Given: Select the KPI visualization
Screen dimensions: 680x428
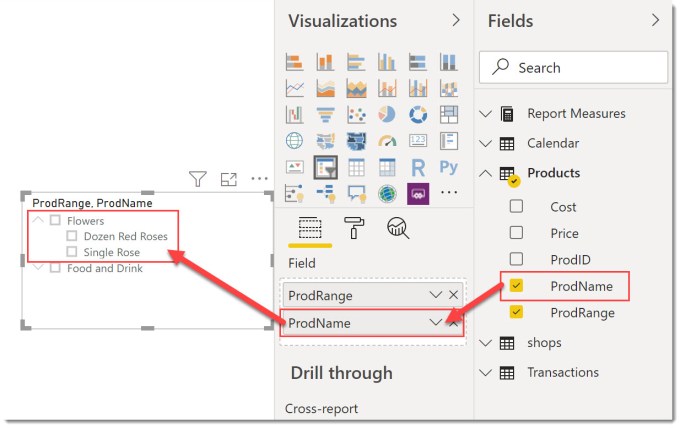Looking at the screenshot, I should click(x=294, y=167).
